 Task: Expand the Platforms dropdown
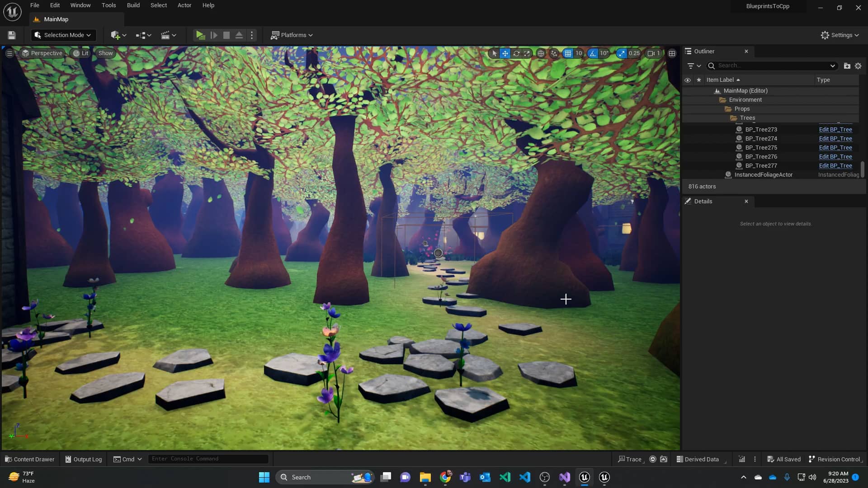point(292,35)
